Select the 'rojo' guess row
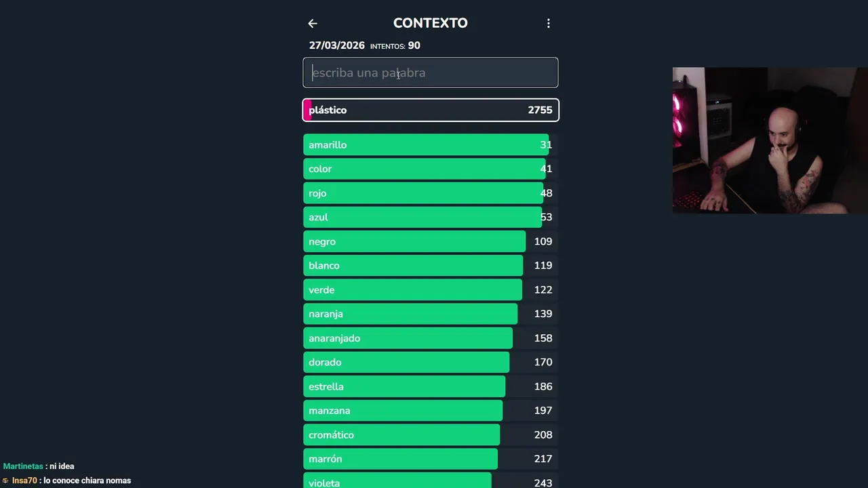The width and height of the screenshot is (868, 488). coord(431,193)
